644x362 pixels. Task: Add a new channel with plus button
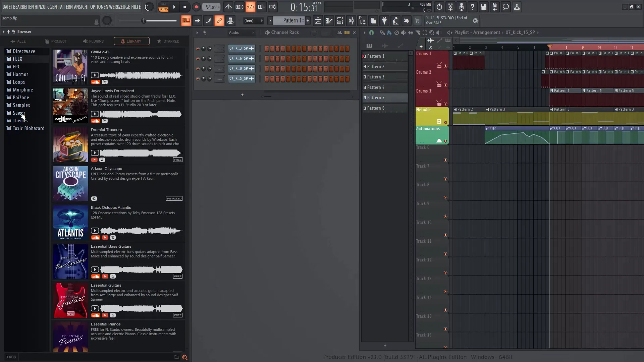pyautogui.click(x=242, y=95)
